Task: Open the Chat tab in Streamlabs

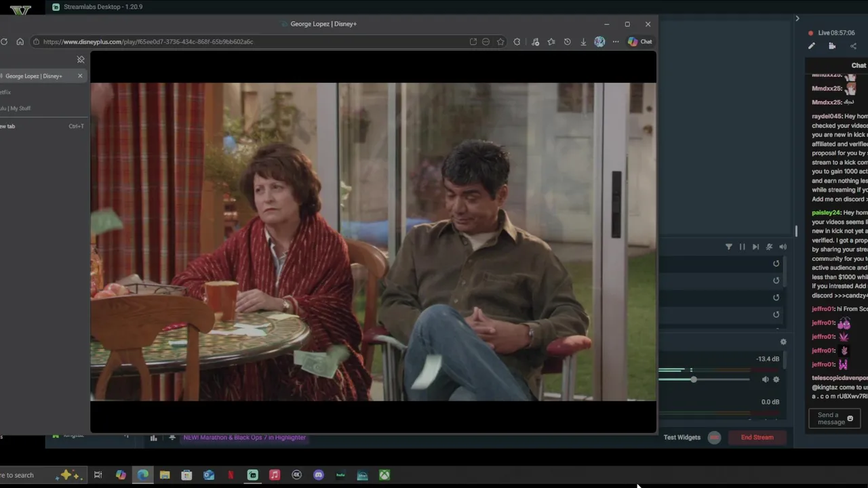Action: point(859,65)
